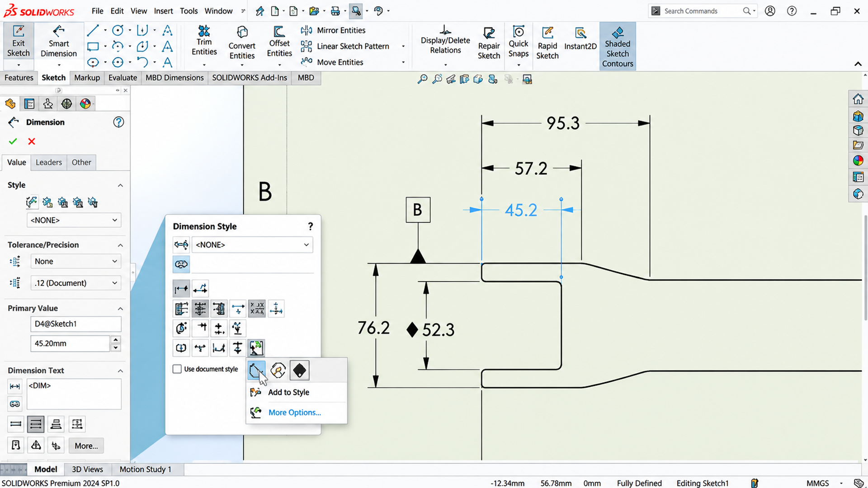Open the .12 (Document) precision dropdown
The width and height of the screenshot is (868, 488).
(76, 283)
